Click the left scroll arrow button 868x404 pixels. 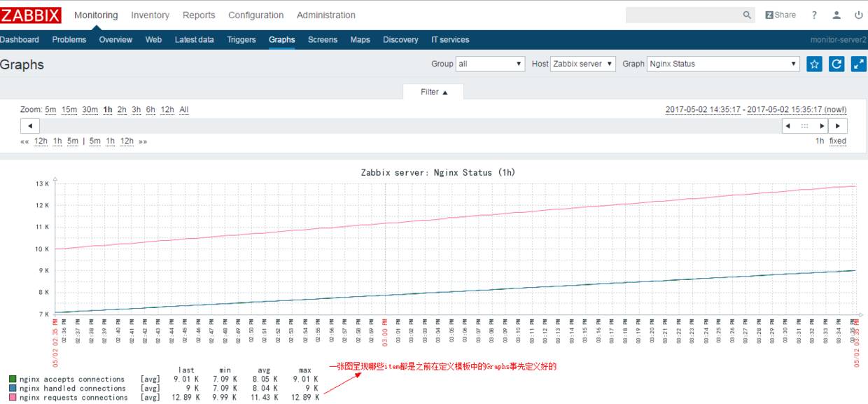30,126
